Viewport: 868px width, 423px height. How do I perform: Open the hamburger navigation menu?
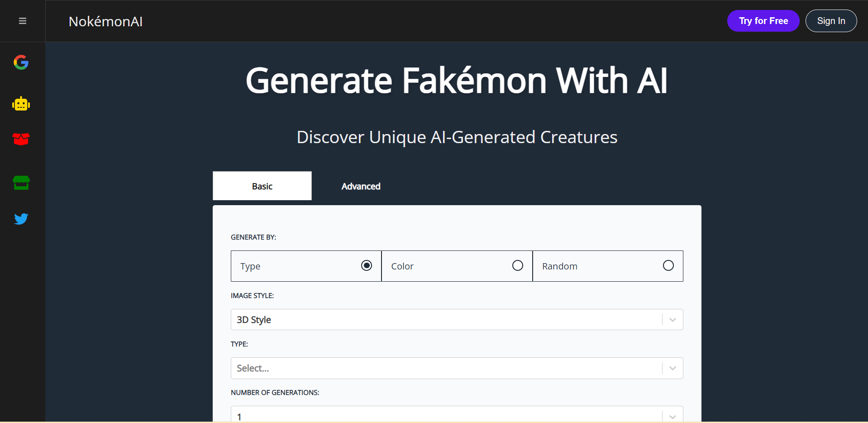[23, 21]
